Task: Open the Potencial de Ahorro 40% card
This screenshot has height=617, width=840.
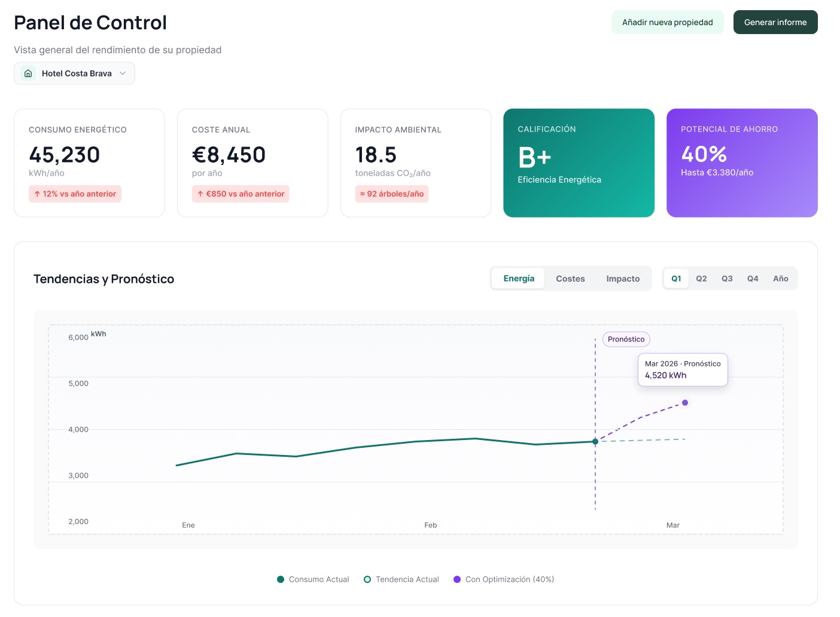Action: coord(742,163)
